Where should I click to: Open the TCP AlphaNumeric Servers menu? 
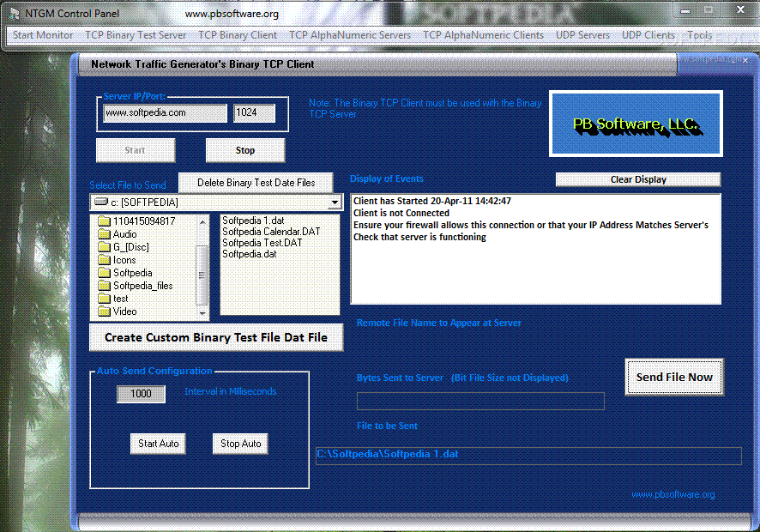(350, 35)
